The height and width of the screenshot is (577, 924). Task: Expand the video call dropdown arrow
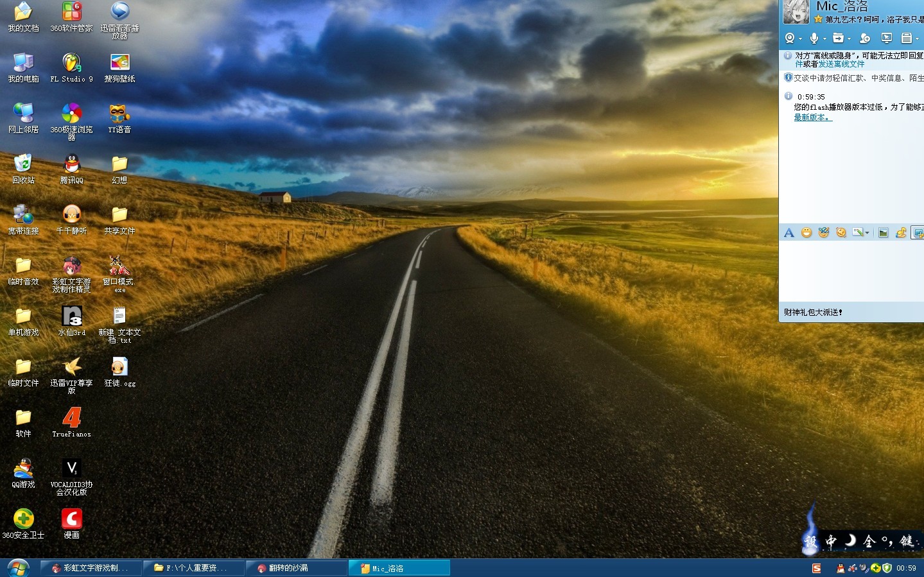(800, 39)
